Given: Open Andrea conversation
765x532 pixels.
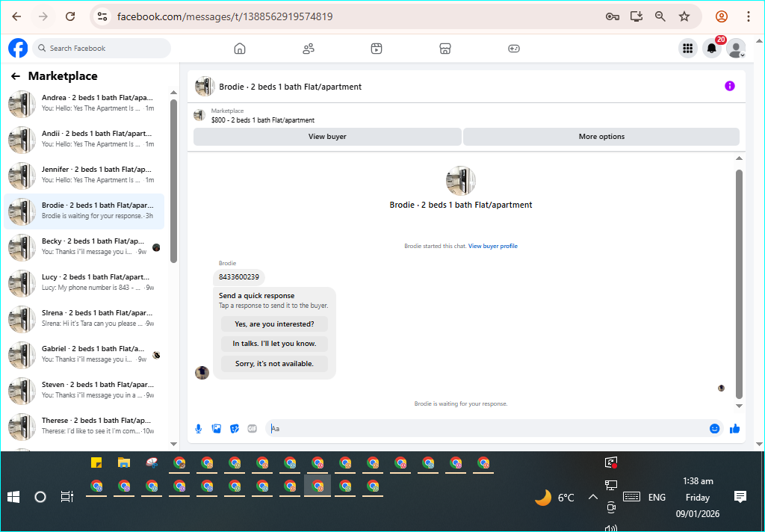Looking at the screenshot, I should coord(84,103).
